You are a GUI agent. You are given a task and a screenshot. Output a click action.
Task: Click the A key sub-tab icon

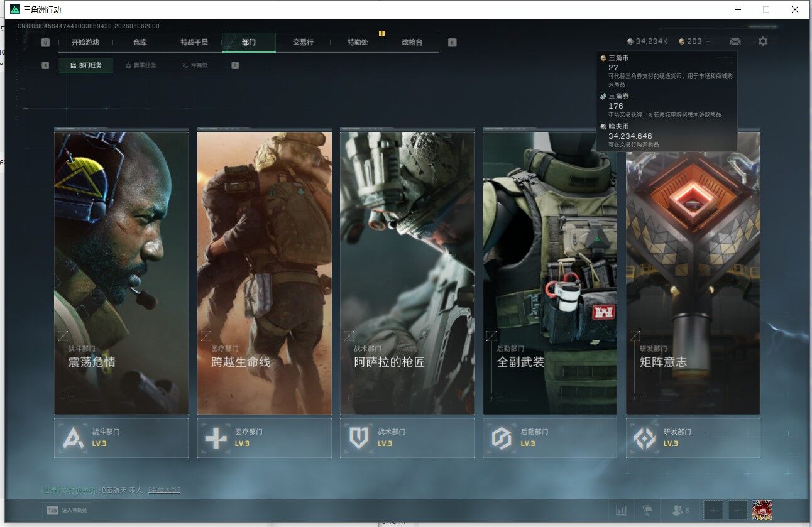(45, 65)
